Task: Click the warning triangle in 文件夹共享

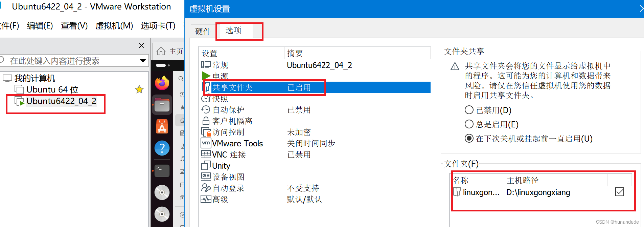Action: pyautogui.click(x=455, y=66)
